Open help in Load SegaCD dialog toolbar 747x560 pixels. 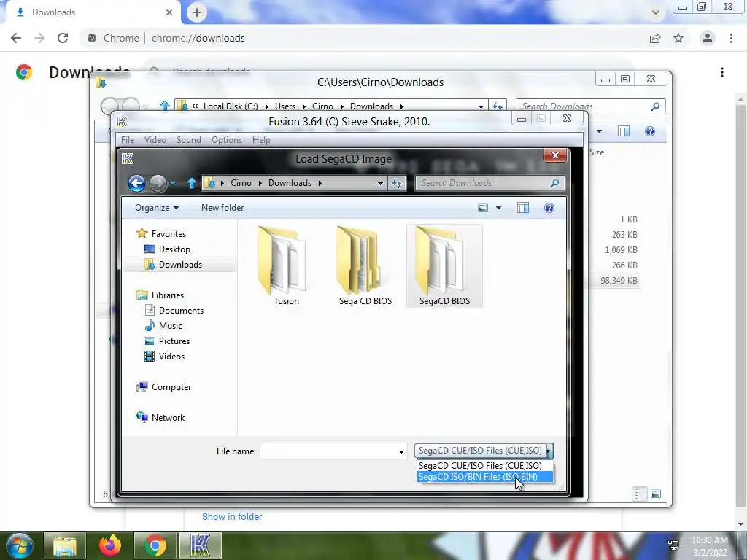coord(549,208)
